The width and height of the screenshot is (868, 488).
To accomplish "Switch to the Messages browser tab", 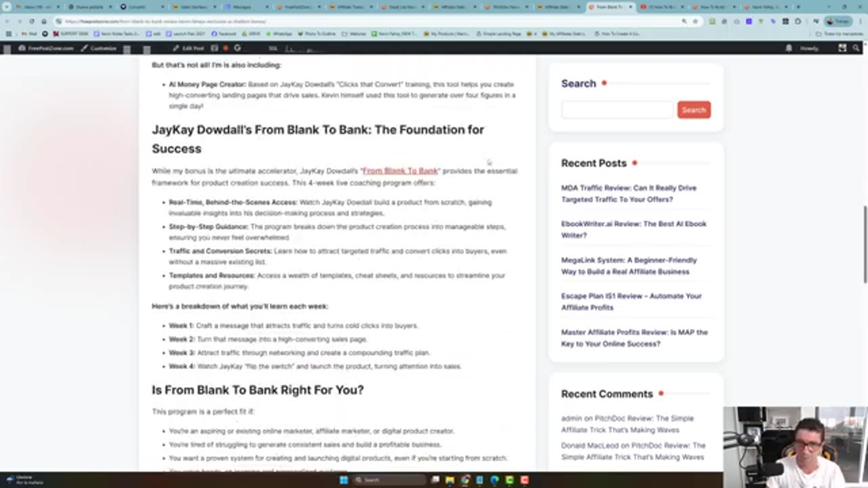I will (245, 7).
